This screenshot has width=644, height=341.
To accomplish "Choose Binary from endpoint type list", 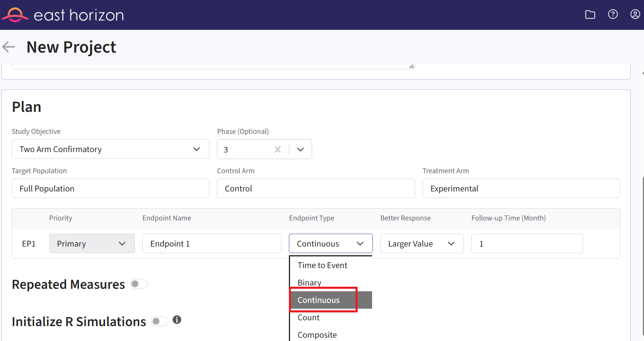I will pyautogui.click(x=310, y=283).
